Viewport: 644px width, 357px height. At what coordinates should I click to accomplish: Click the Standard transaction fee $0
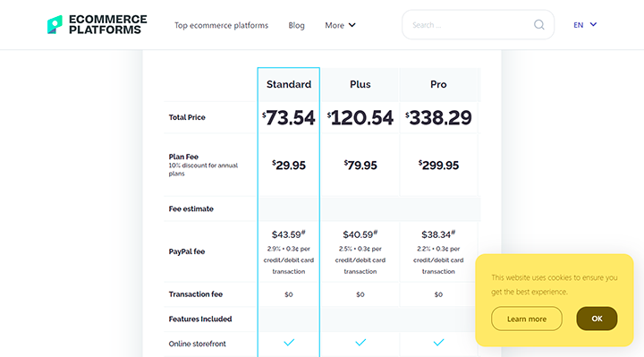point(289,294)
